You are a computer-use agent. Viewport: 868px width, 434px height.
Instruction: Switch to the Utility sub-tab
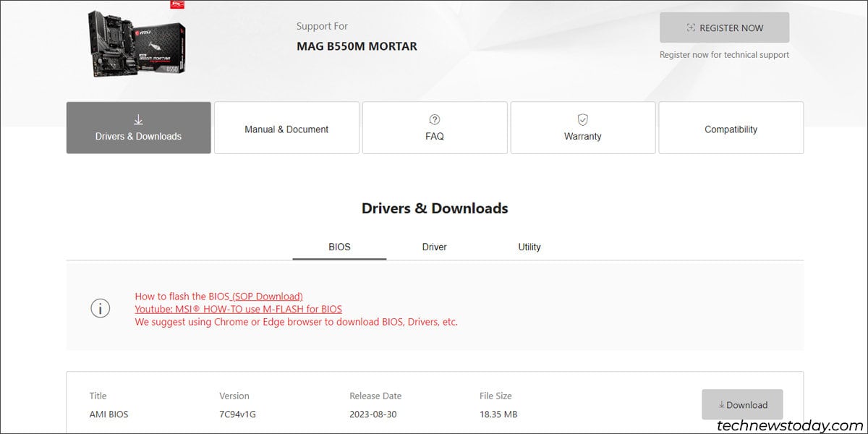[x=529, y=247]
